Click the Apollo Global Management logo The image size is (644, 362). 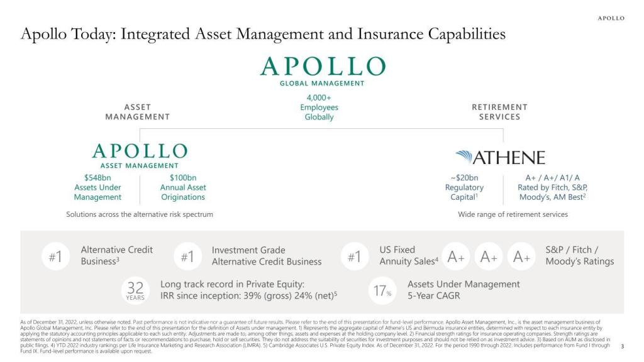pos(322,70)
